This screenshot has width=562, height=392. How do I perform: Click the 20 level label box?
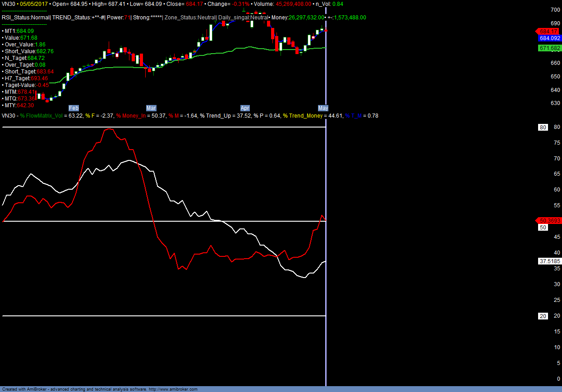click(x=543, y=316)
